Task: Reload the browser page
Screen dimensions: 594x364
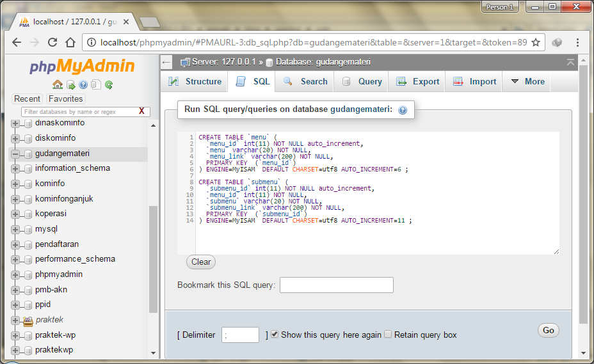Action: pos(52,42)
